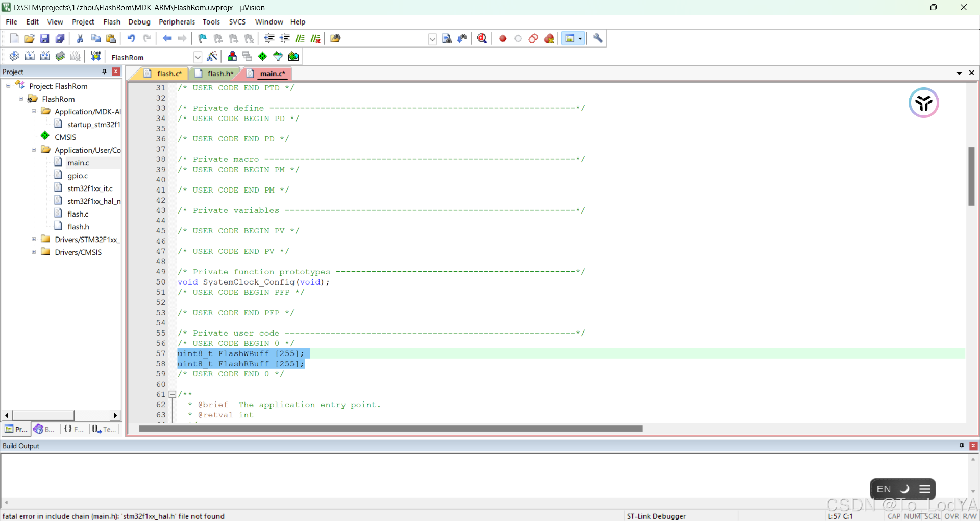Open Manage Run-Time Environment green diamond icon
980x521 pixels.
pyautogui.click(x=263, y=56)
